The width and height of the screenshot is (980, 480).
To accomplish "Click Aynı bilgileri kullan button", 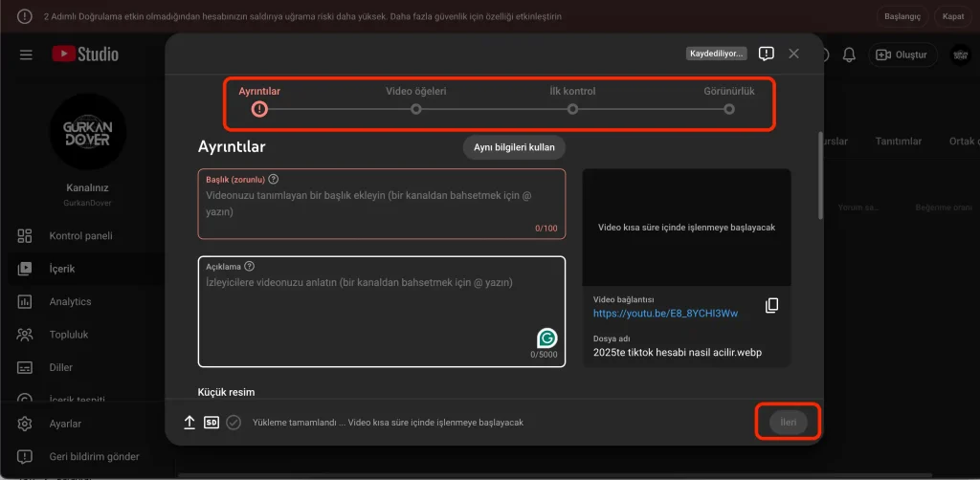I will (514, 148).
